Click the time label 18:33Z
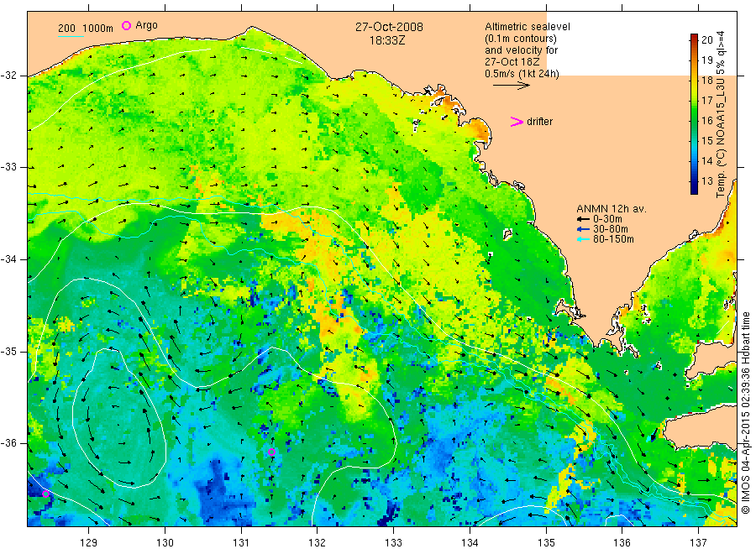The height and width of the screenshot is (554, 756). pyautogui.click(x=387, y=40)
